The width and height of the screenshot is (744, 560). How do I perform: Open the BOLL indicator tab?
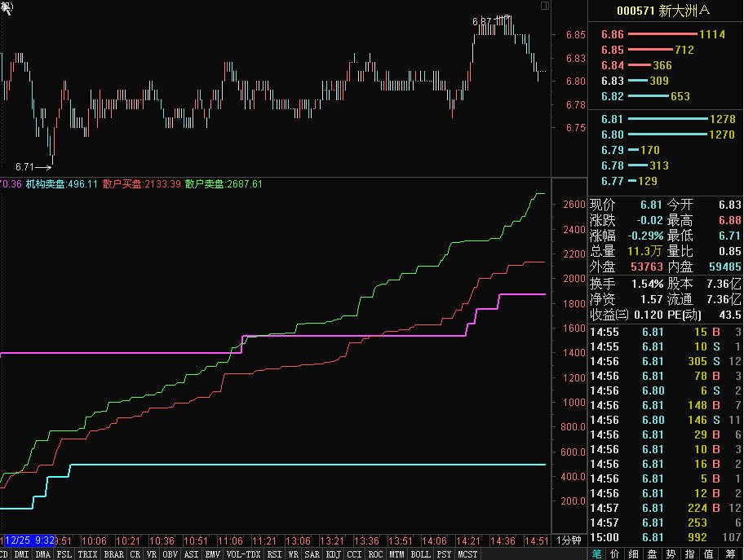420,554
